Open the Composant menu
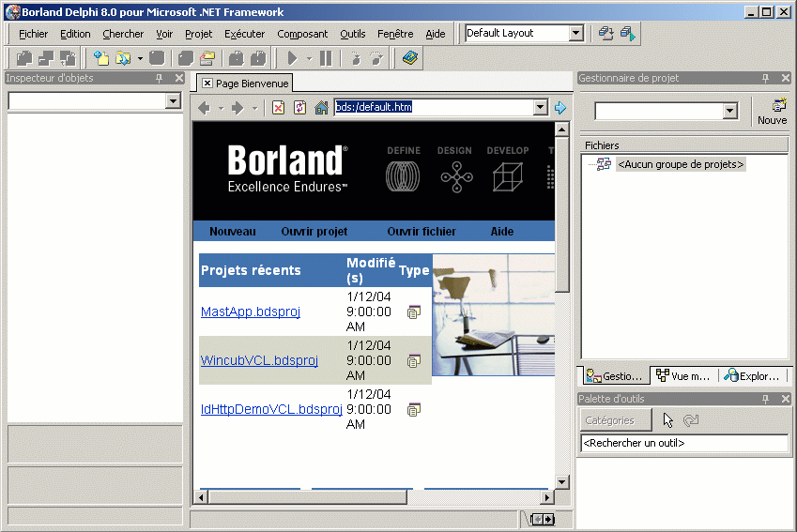This screenshot has width=797, height=532. pyautogui.click(x=302, y=34)
